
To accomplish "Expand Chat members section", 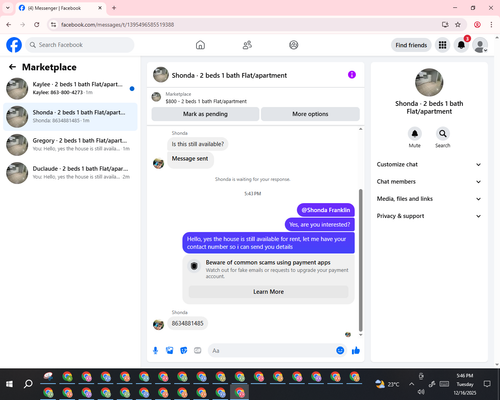I will pyautogui.click(x=429, y=182).
